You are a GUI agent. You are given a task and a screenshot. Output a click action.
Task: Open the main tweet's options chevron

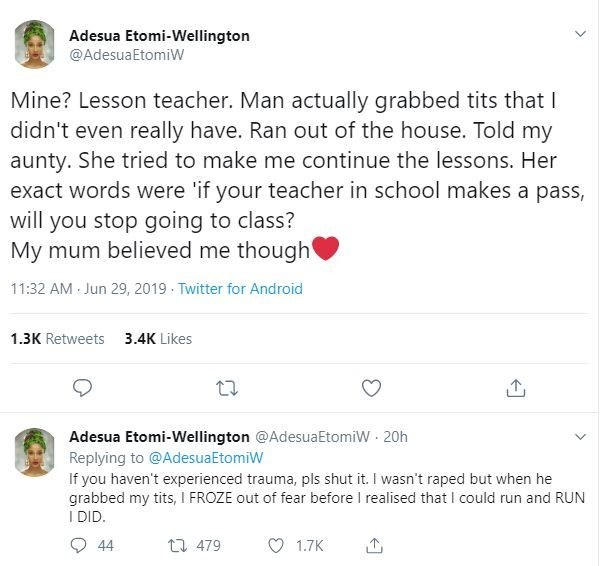tap(581, 35)
